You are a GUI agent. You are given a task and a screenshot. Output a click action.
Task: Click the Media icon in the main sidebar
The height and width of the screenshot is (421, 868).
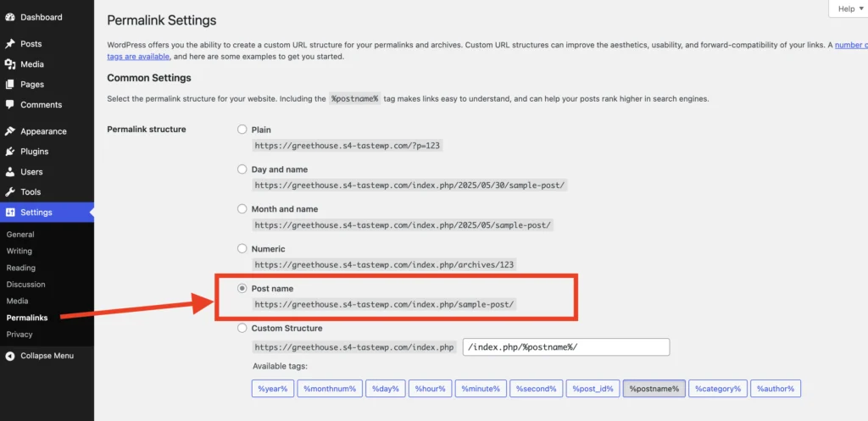(10, 64)
